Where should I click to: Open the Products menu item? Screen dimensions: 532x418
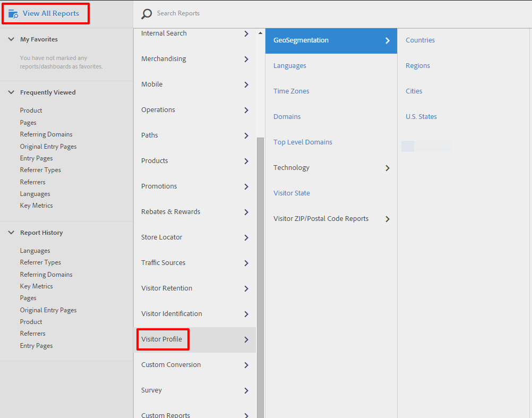coord(195,161)
